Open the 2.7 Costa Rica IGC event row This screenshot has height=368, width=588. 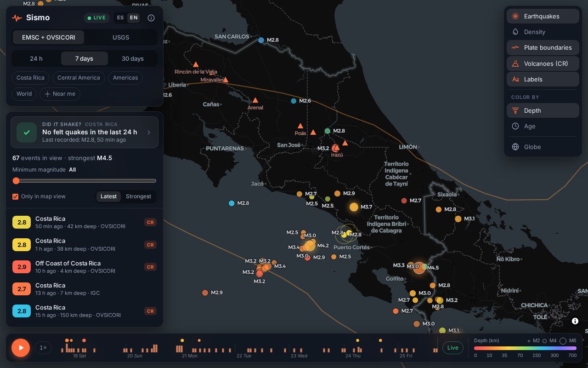point(85,289)
